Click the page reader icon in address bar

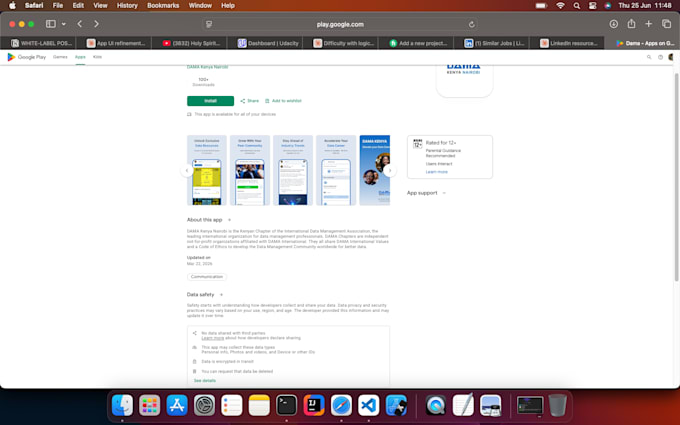pyautogui.click(x=209, y=24)
